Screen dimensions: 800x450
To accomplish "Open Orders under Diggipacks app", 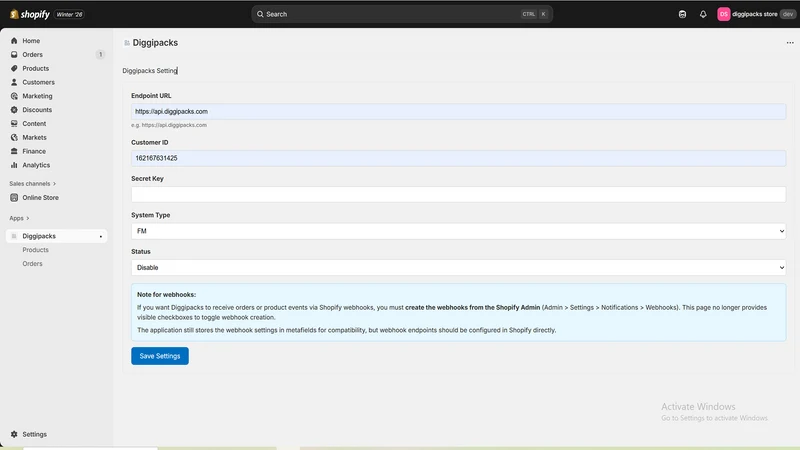I will (32, 264).
